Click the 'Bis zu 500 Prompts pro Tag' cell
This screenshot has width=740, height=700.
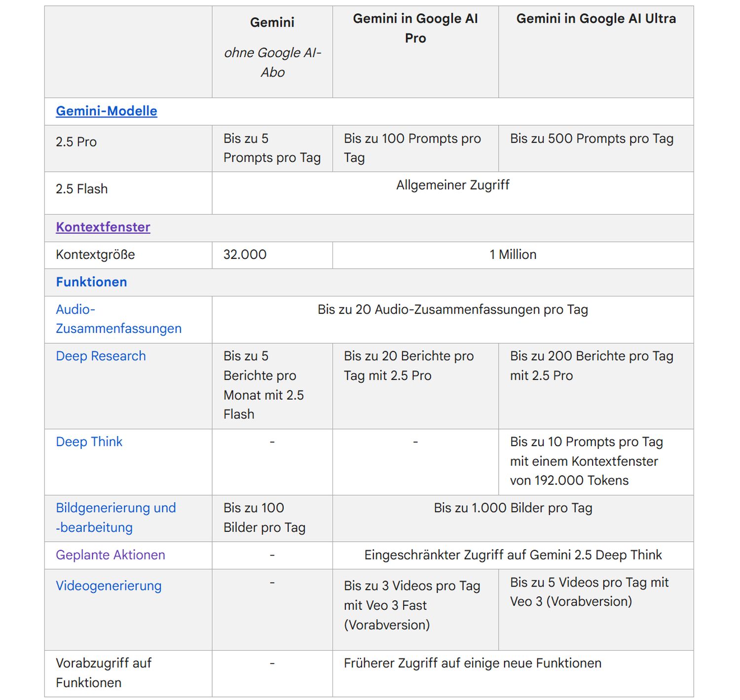(x=592, y=139)
